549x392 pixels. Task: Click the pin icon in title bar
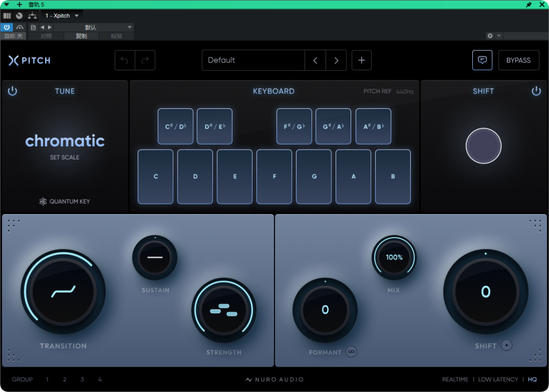529,4
